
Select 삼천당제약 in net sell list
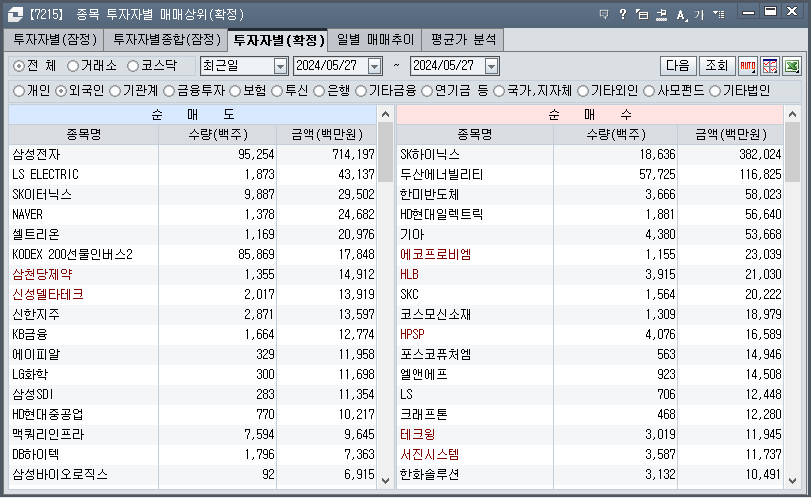point(192,275)
